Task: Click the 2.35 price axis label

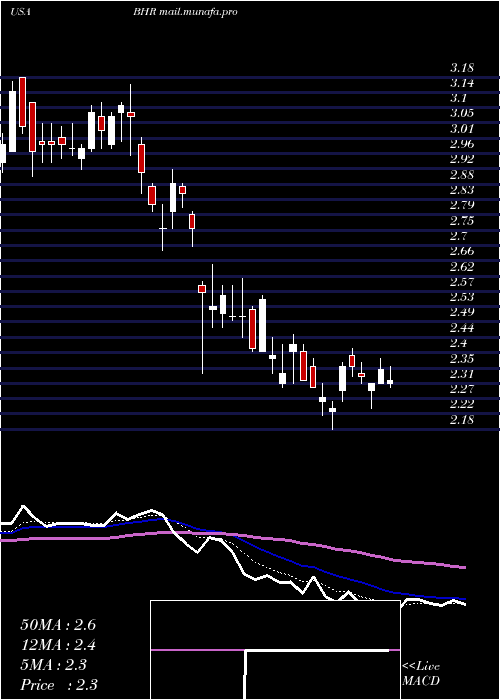Action: (462, 358)
